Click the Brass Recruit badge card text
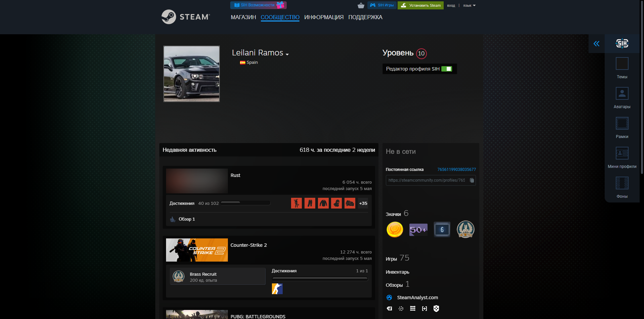 click(x=203, y=277)
